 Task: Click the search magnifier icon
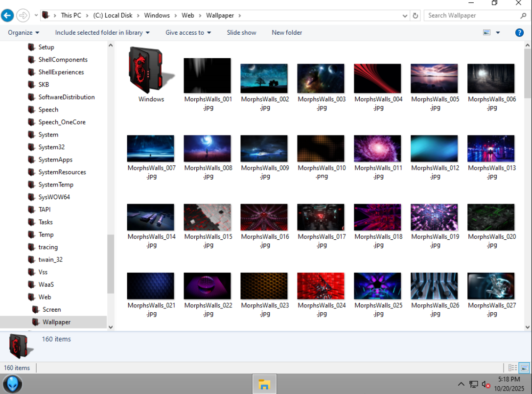point(523,15)
